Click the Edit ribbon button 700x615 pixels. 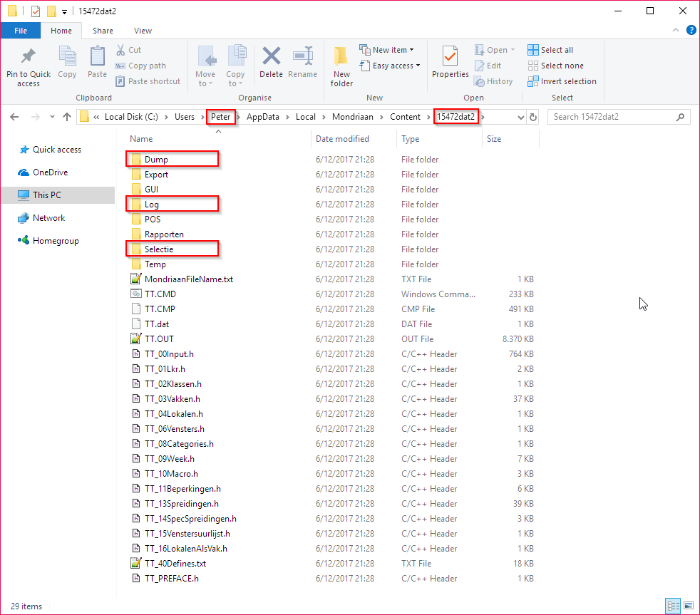(x=488, y=66)
